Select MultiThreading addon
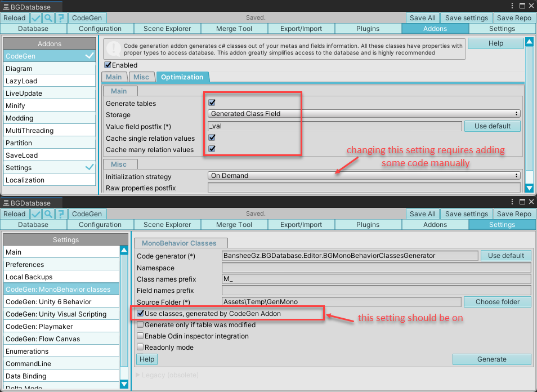The height and width of the screenshot is (392, 537). (50, 131)
